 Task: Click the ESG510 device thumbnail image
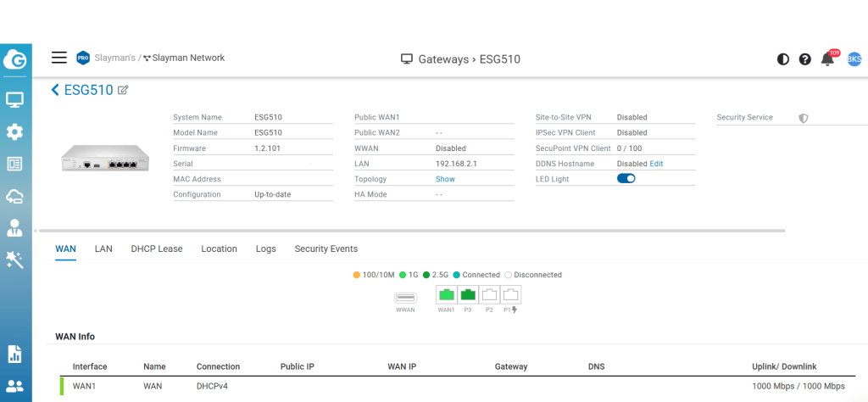pos(105,157)
